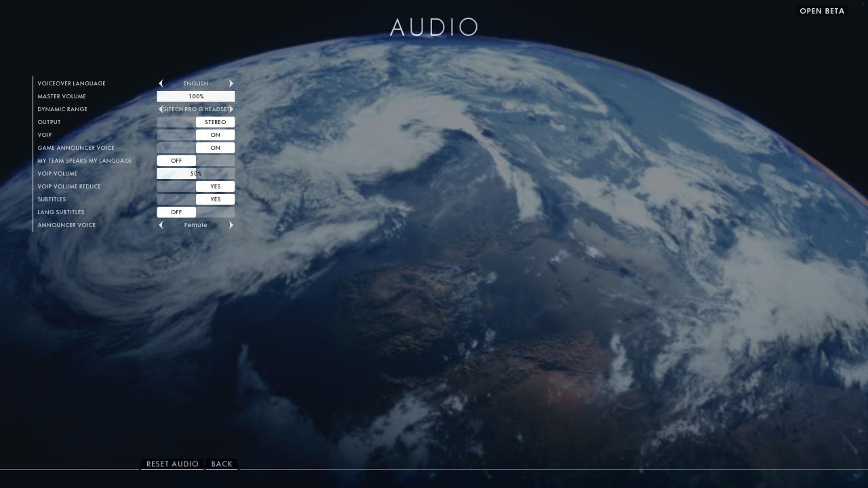
Task: Click the Female announcer voice value
Action: [195, 225]
